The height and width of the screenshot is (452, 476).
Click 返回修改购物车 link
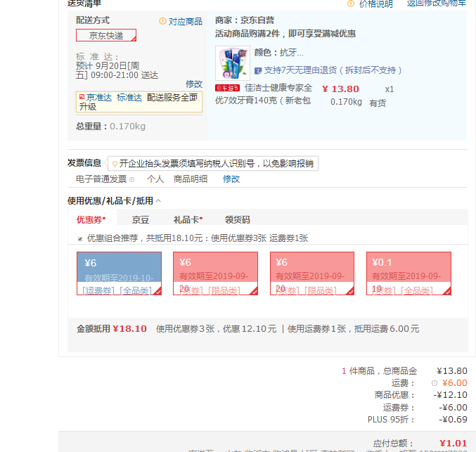436,4
